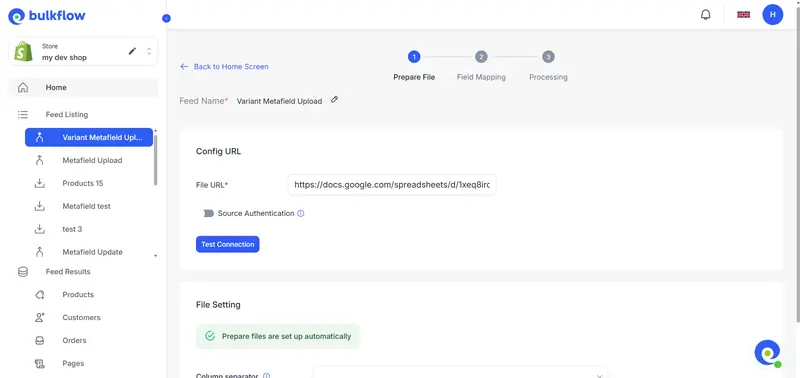Open the Metafield test feed
Image resolution: width=800 pixels, height=378 pixels.
point(86,206)
